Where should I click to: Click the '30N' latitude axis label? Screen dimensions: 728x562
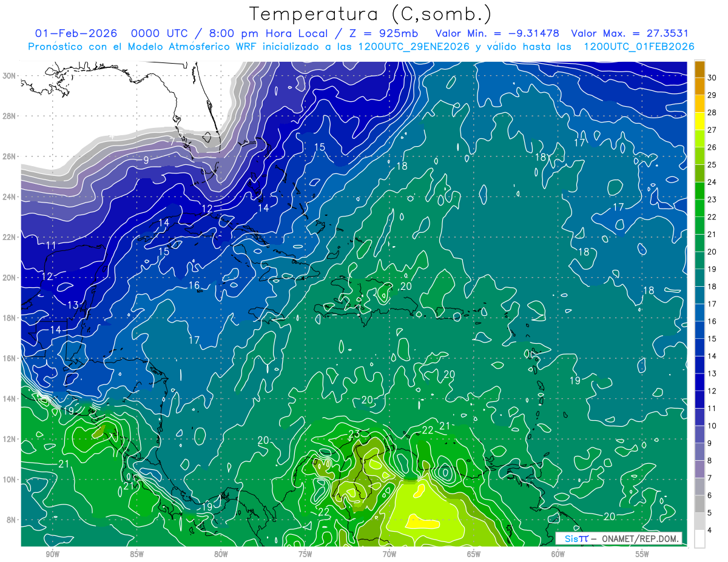10,76
